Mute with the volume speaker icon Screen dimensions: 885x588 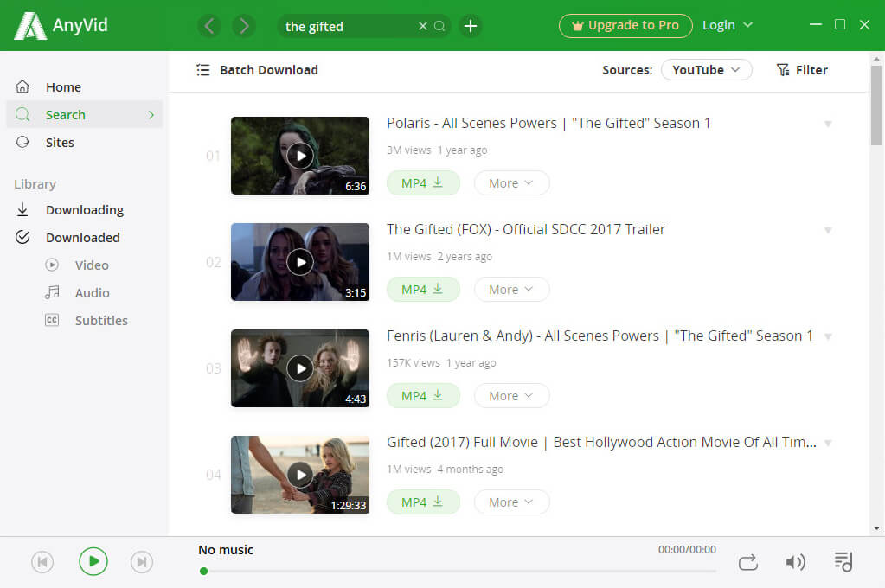click(x=795, y=562)
